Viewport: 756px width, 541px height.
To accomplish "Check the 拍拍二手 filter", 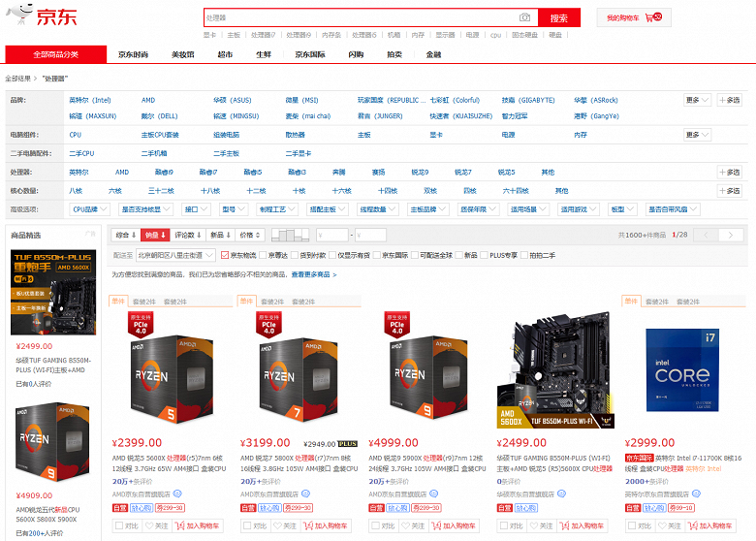I will click(524, 255).
